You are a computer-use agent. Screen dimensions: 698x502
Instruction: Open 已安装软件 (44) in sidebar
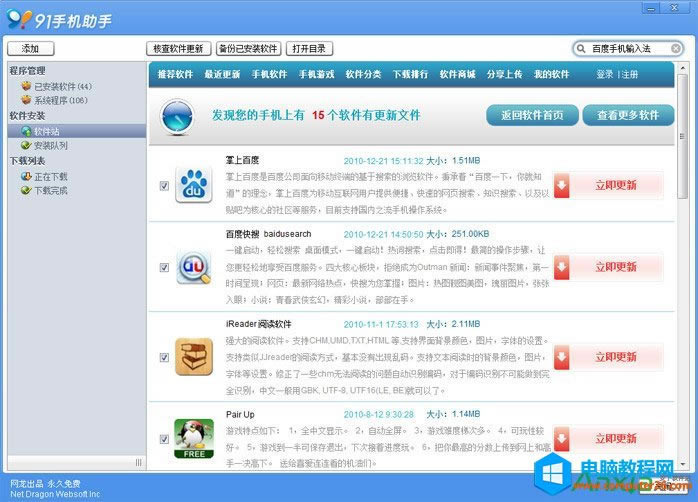62,86
